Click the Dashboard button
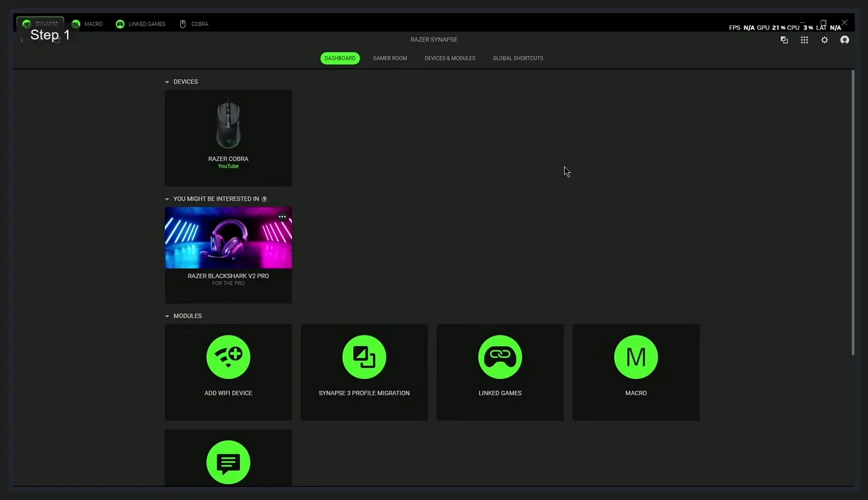The height and width of the screenshot is (500, 868). click(x=339, y=58)
